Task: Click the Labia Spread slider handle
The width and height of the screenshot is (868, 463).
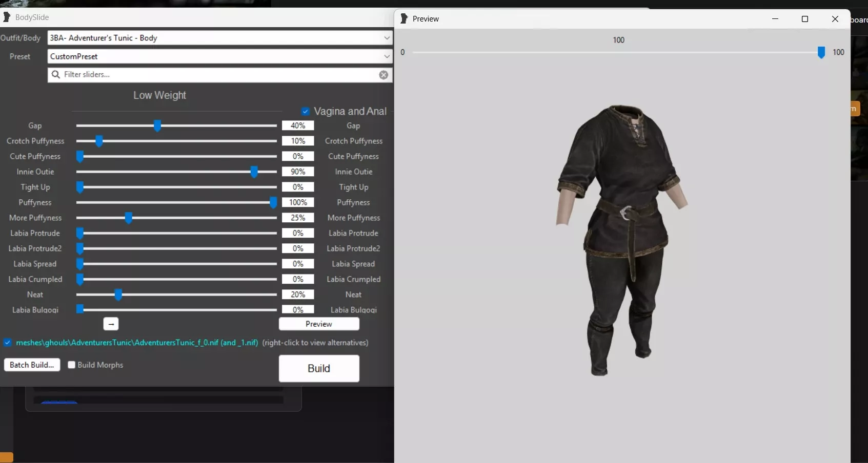Action: (x=79, y=264)
